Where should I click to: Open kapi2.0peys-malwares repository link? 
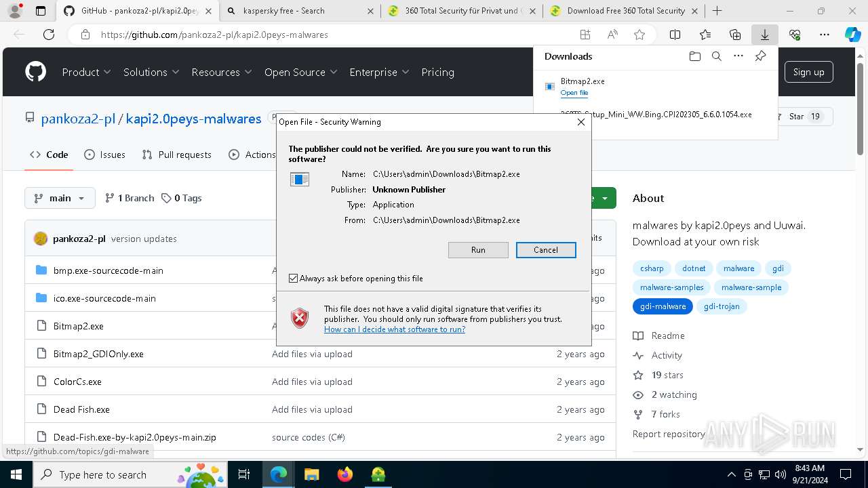193,119
